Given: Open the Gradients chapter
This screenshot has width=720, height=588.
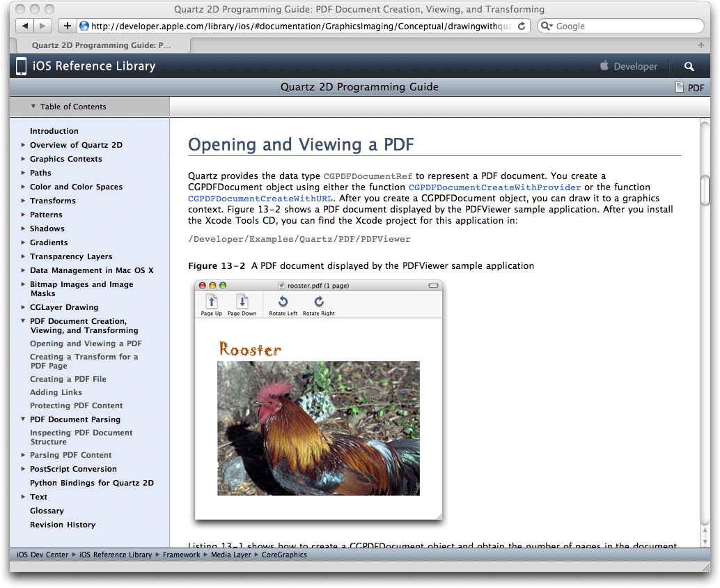Looking at the screenshot, I should (49, 242).
